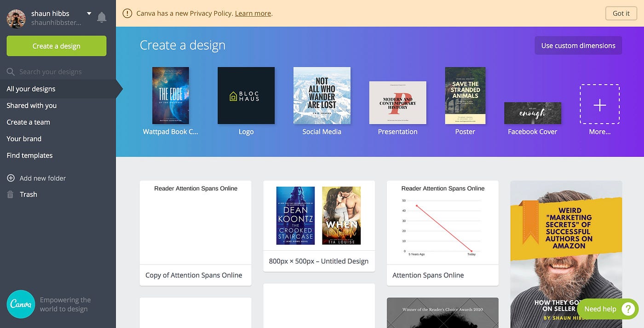Viewport: 644px width, 328px height.
Task: Click the Social Media label
Action: (322, 132)
